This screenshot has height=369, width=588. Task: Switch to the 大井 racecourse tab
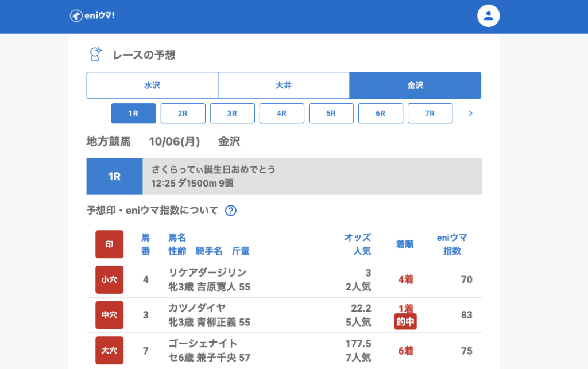[x=284, y=86]
